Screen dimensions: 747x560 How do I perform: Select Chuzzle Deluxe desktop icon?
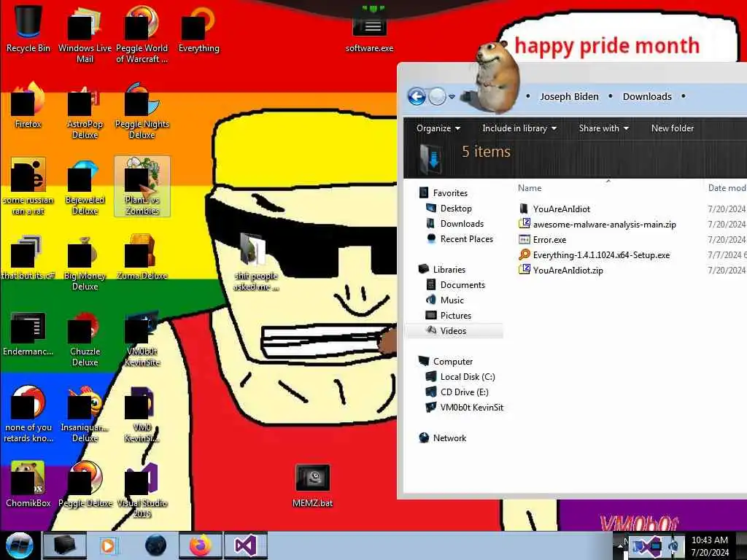85,338
